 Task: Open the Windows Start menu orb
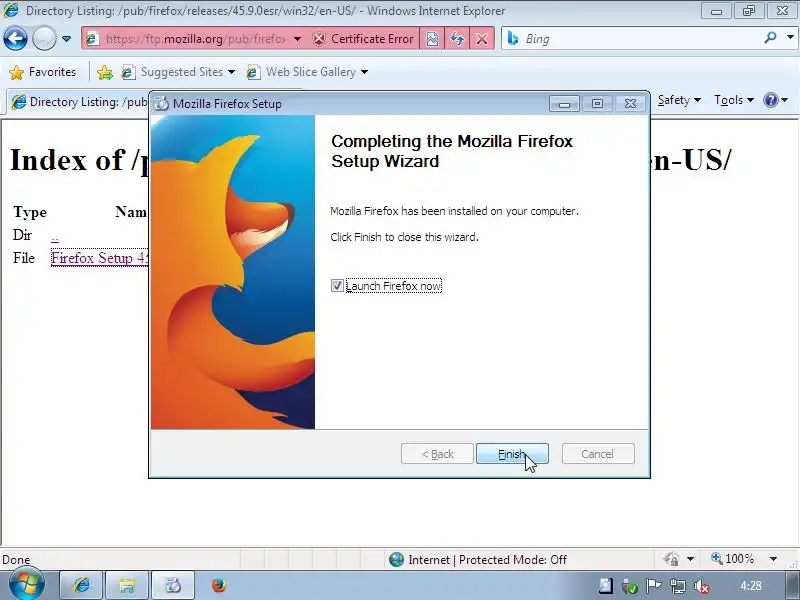[25, 585]
